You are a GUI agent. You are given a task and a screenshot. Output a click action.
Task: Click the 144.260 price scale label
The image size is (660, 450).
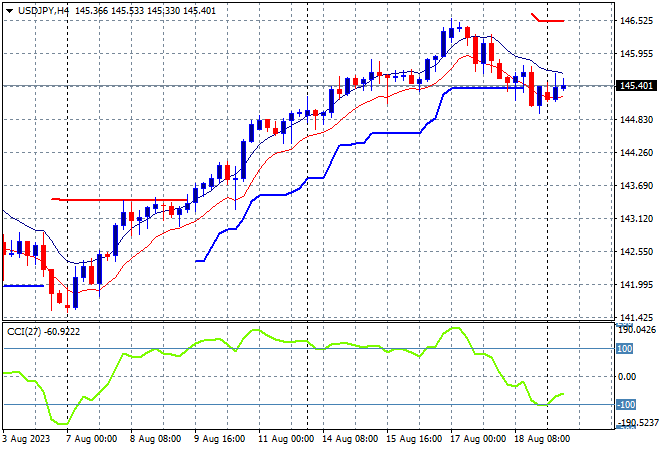click(x=637, y=152)
